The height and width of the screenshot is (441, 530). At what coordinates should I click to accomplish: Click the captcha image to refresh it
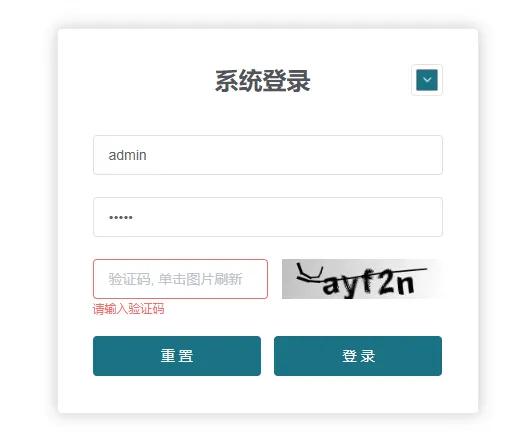click(362, 279)
